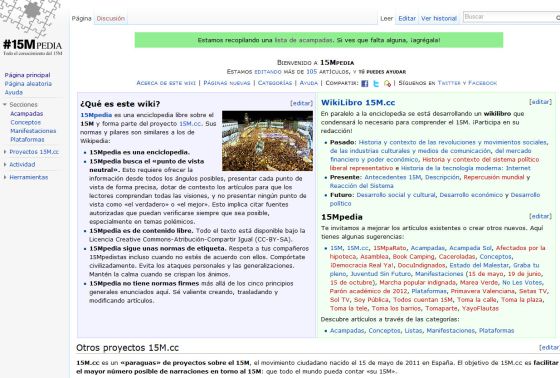Click the third share icon after Twitter
Screen dimensions: 560x378
tap(387, 83)
